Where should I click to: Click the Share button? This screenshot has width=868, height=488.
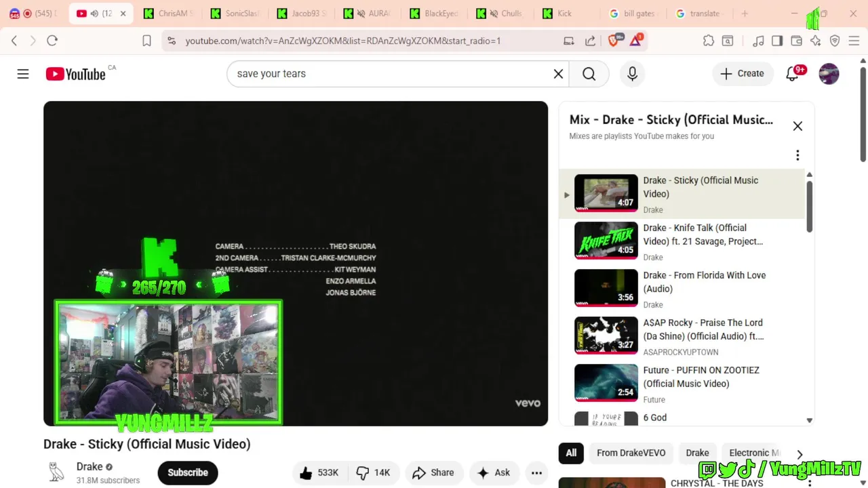coord(433,473)
